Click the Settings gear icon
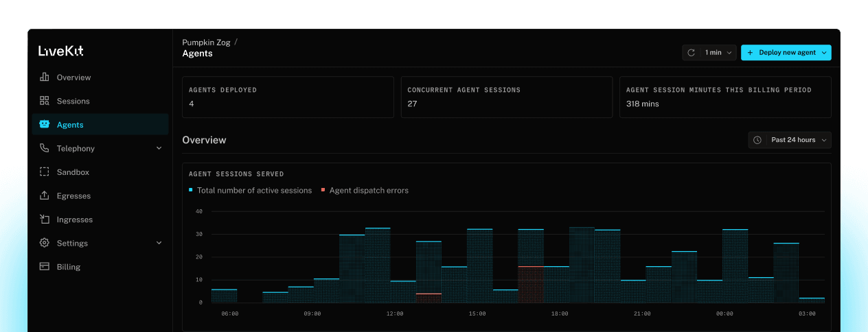The image size is (868, 332). [45, 243]
